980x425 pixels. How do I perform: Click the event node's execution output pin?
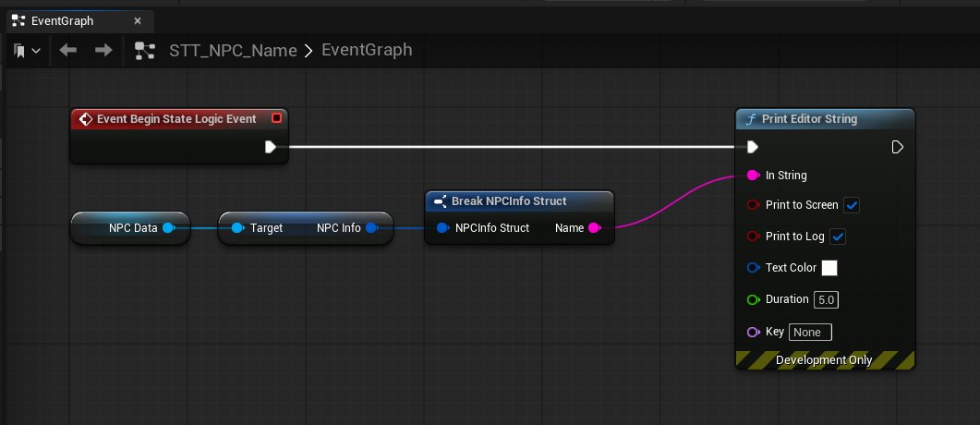click(270, 147)
